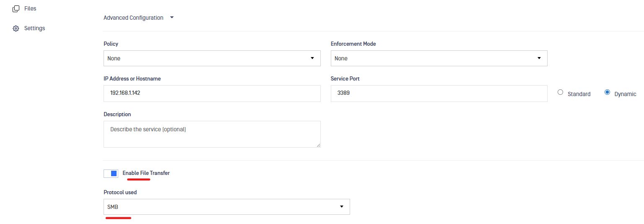Screen dimensions: 644x224
Task: Open the Protocol used SMB dropdown
Action: (x=226, y=207)
